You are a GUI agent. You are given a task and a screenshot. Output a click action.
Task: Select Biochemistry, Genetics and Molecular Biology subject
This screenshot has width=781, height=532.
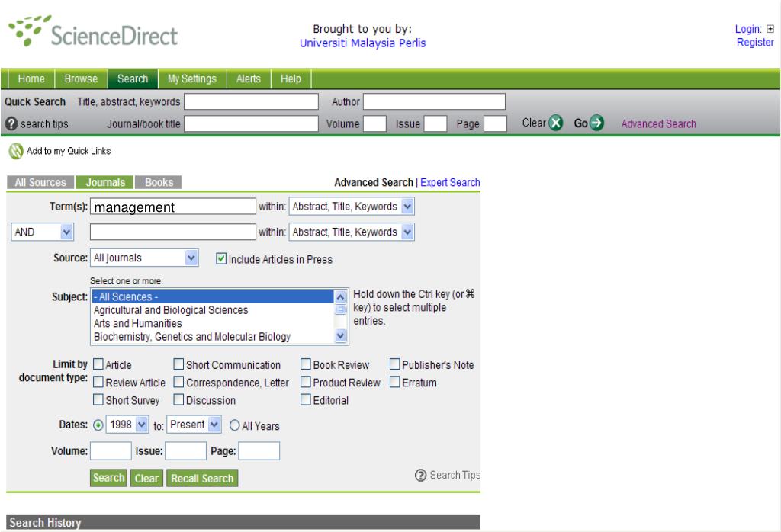click(x=214, y=337)
